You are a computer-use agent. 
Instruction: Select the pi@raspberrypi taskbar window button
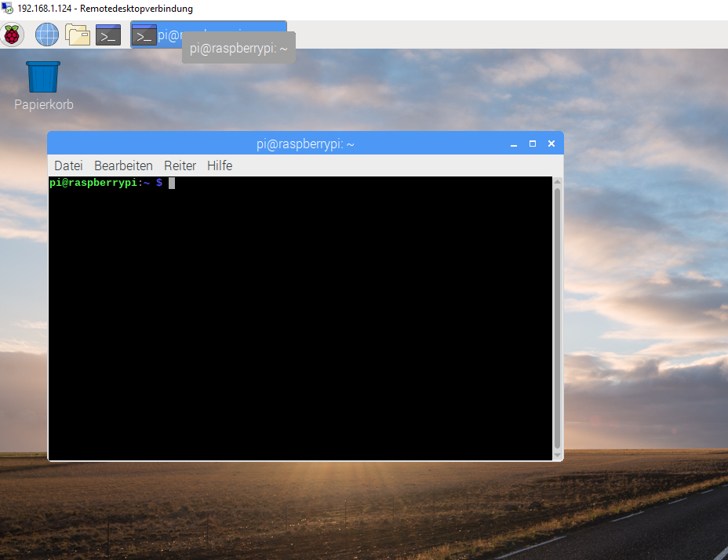coord(209,35)
